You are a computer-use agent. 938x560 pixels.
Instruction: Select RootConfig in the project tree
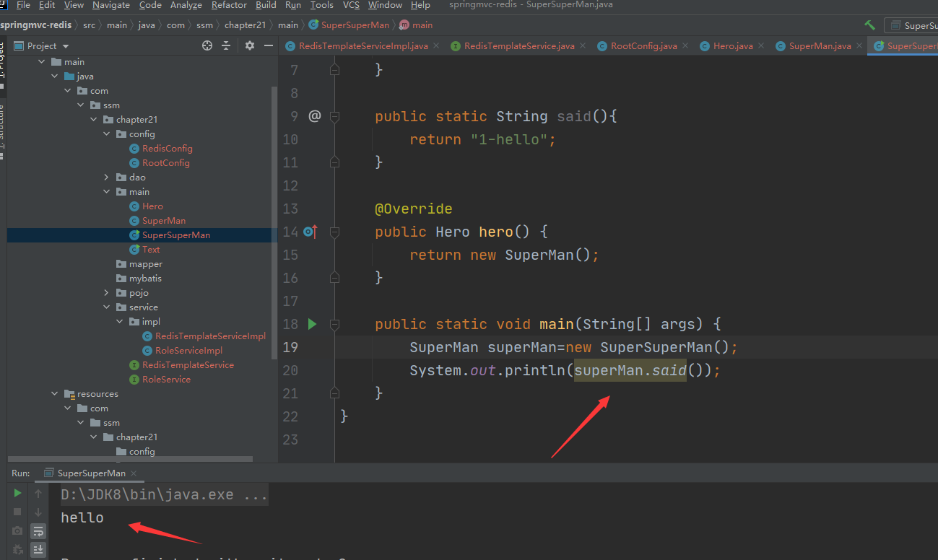coord(165,163)
